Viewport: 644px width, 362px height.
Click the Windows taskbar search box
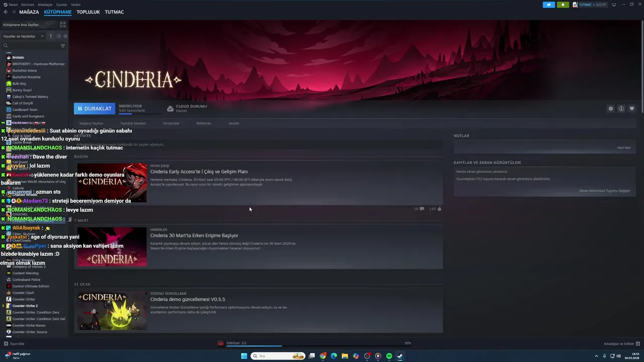[x=278, y=356]
